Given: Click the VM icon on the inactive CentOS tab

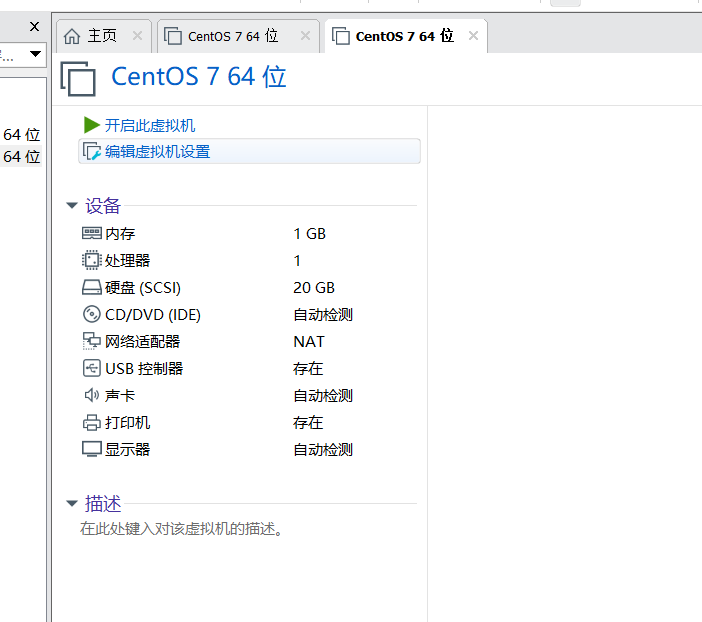Looking at the screenshot, I should (x=173, y=36).
